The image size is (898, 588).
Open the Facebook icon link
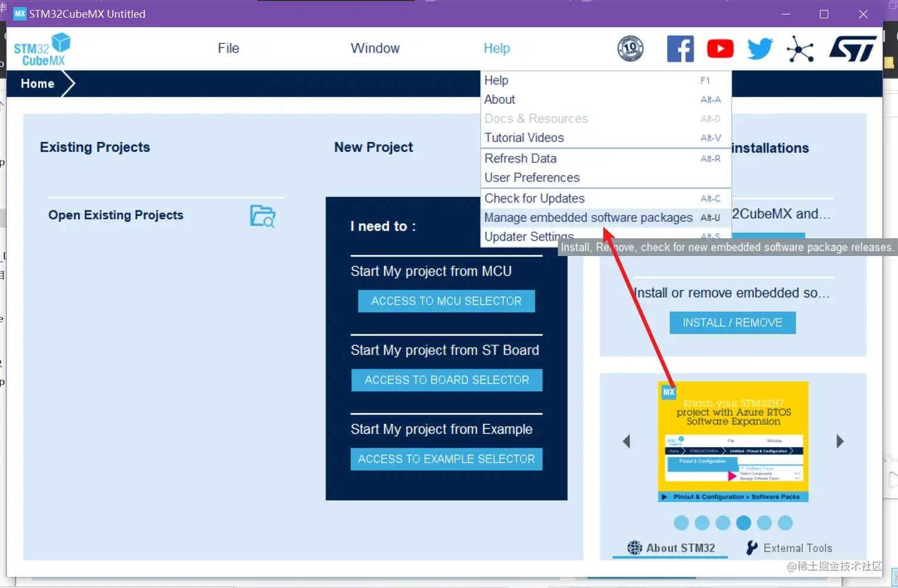coord(681,49)
